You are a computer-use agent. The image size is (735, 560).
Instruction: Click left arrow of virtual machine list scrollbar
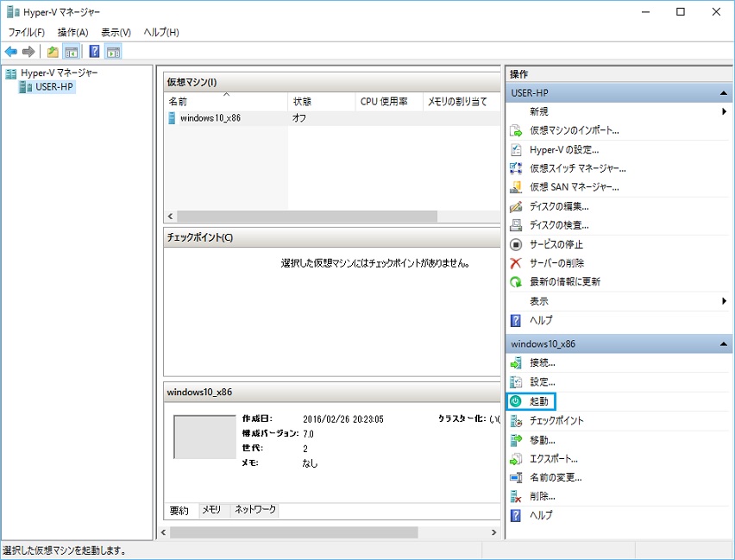[170, 217]
